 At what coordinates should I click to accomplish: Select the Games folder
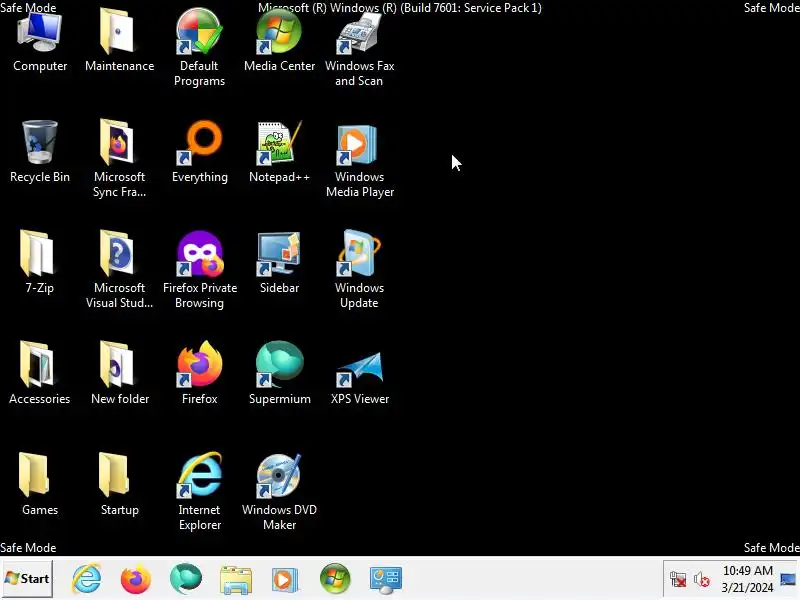(40, 485)
